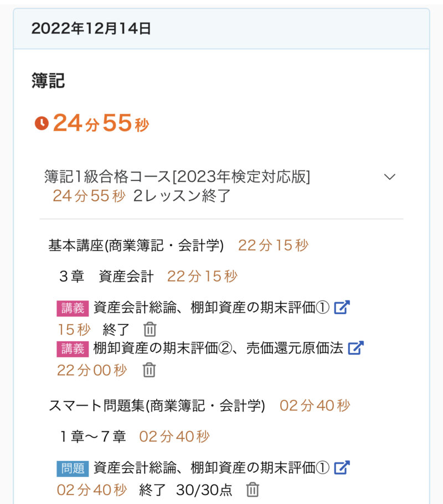Open lecture 棚卸資産の期末評価②、売価還元原価法
This screenshot has height=504, width=443.
pos(219,348)
